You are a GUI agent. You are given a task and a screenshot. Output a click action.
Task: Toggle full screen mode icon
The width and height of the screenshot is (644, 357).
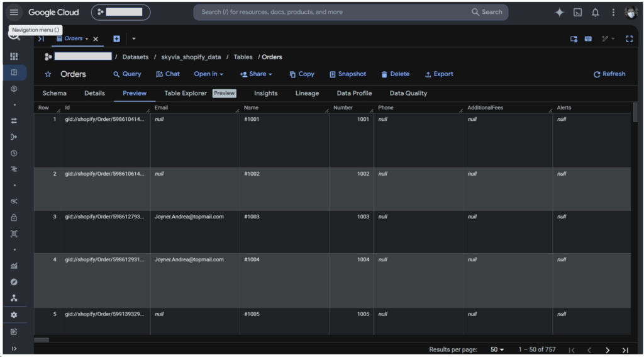tap(629, 38)
